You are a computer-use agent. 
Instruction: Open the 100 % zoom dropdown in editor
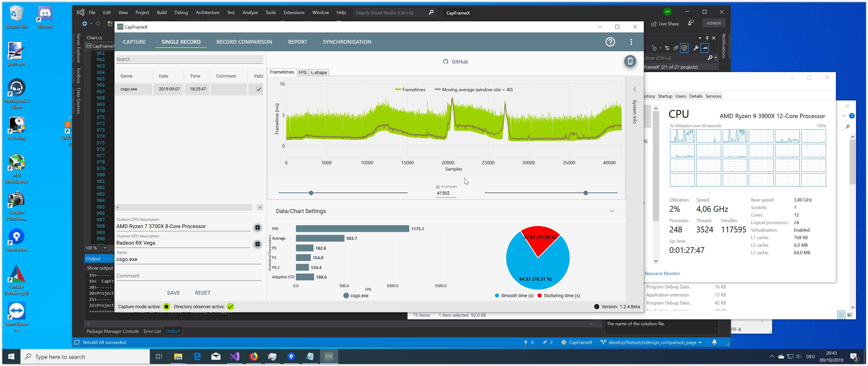click(105, 248)
